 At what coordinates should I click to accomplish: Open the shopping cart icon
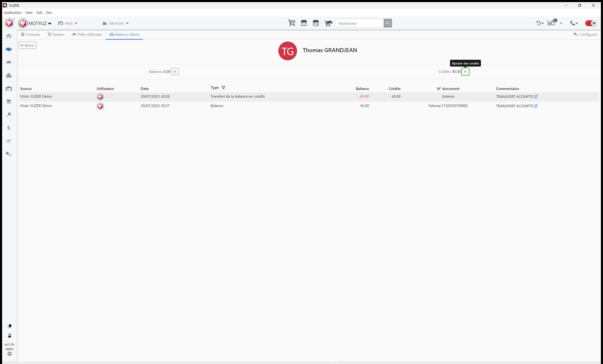click(x=292, y=23)
